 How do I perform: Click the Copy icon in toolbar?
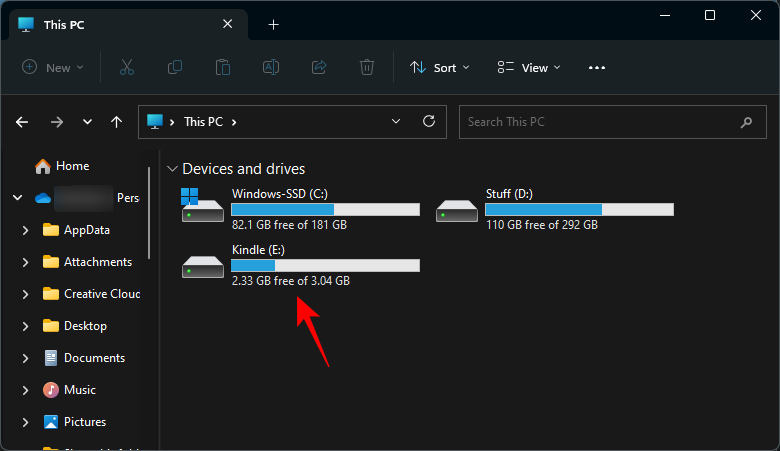click(x=175, y=68)
